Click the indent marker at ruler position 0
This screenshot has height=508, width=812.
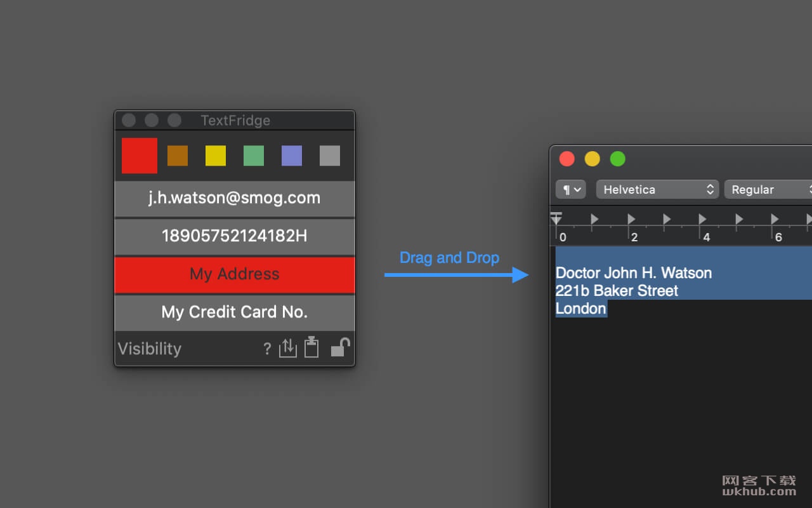(556, 218)
